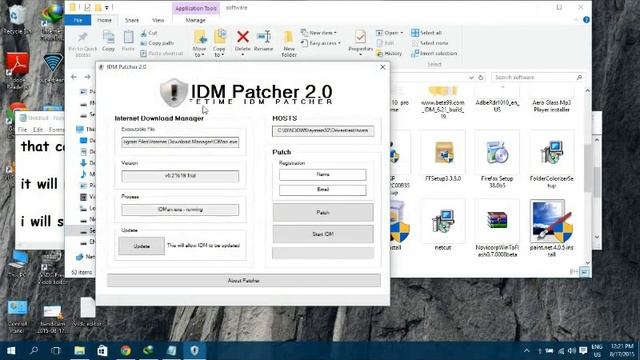Click the Executable File path field
The image size is (640, 360).
pyautogui.click(x=180, y=142)
